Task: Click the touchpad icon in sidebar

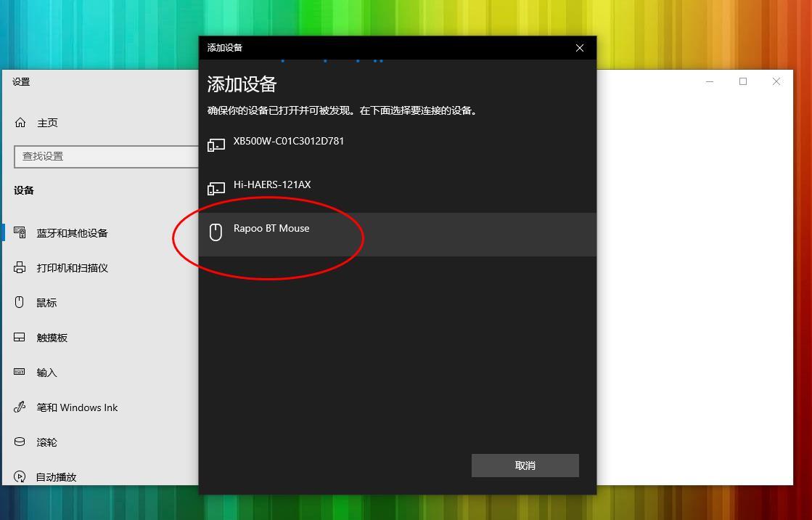Action: tap(19, 338)
